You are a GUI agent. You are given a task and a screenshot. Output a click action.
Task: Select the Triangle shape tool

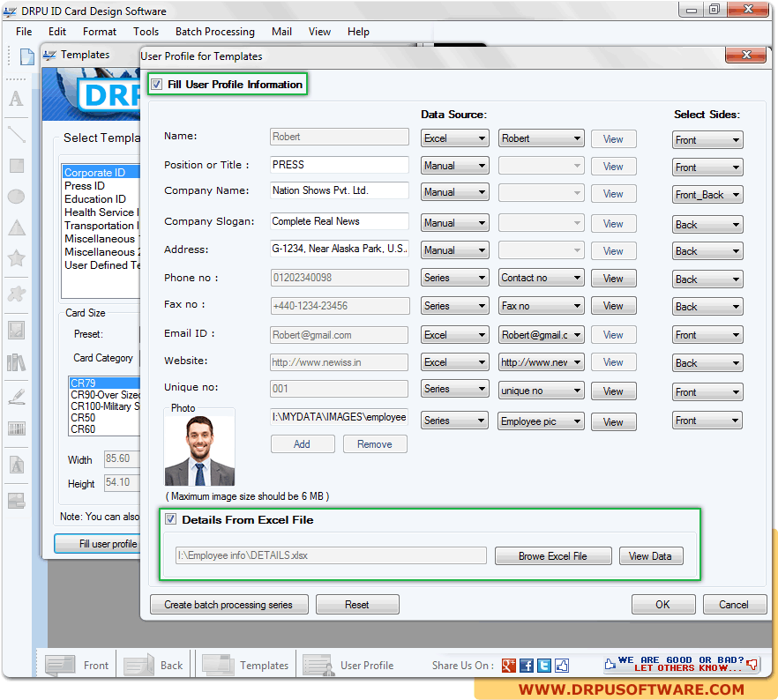click(x=17, y=227)
